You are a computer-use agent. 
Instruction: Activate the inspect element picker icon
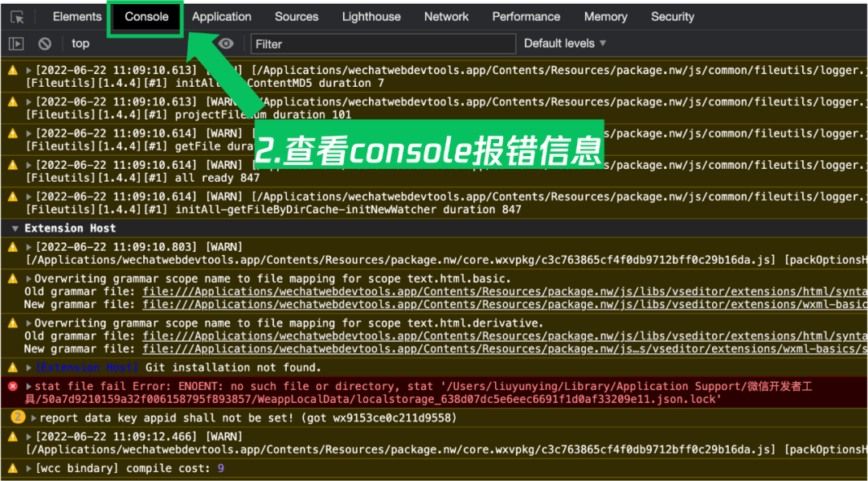pos(17,18)
